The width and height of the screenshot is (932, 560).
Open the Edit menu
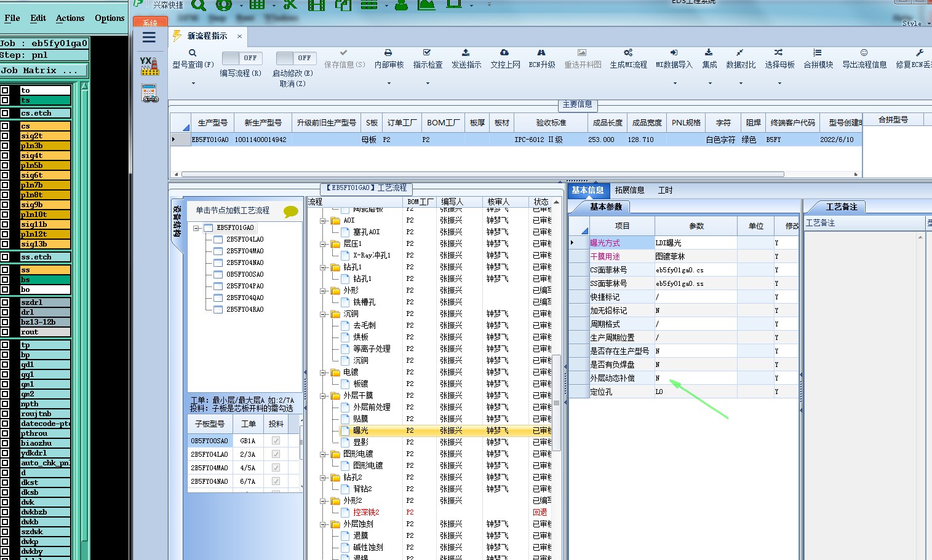point(38,18)
